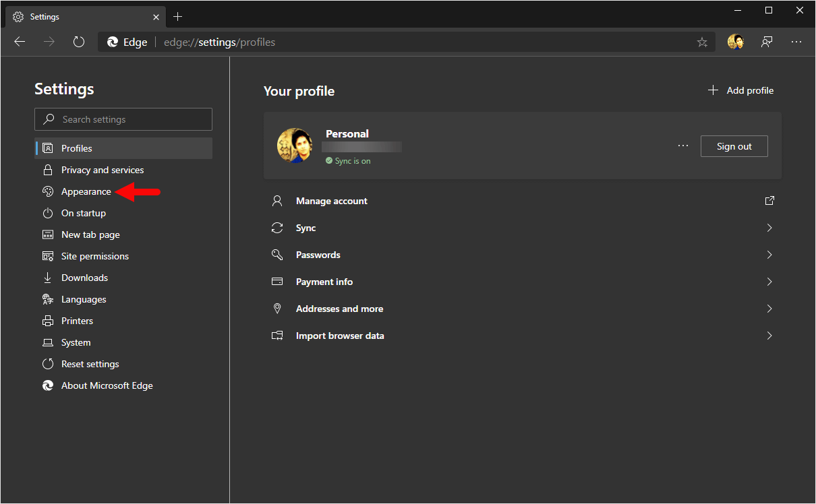
Task: Open the more options ellipsis for Personal profile
Action: click(683, 146)
